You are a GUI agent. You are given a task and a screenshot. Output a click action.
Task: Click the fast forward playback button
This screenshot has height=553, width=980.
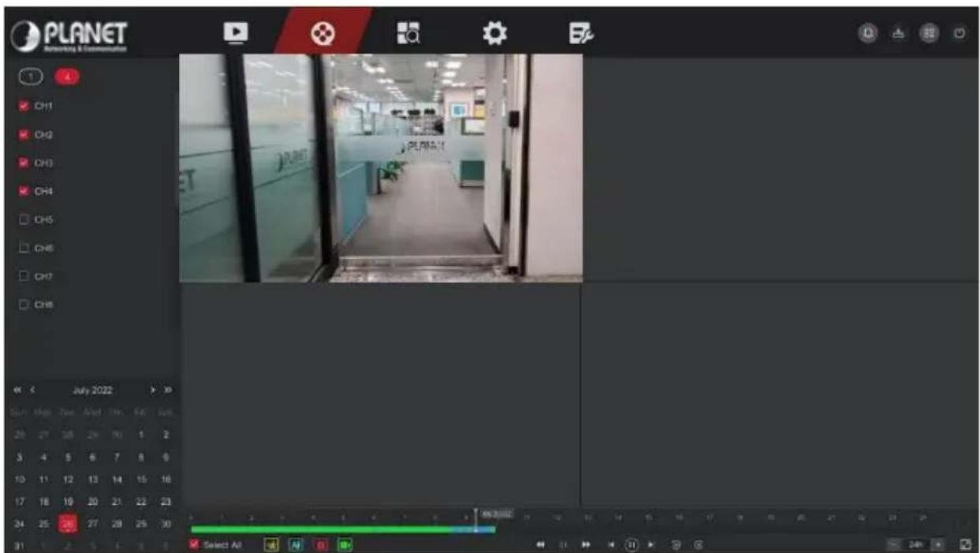[x=586, y=544]
